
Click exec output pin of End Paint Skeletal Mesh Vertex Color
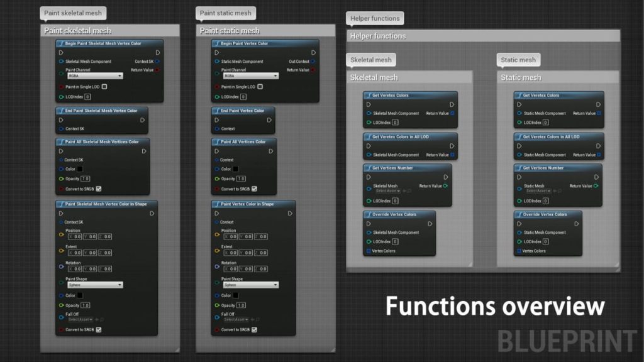[x=143, y=120]
